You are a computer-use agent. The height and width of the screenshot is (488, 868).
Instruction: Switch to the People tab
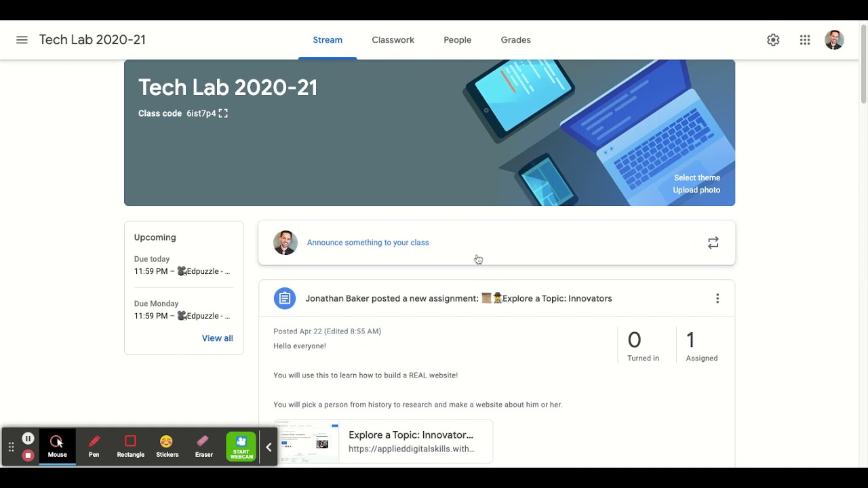[x=457, y=40]
